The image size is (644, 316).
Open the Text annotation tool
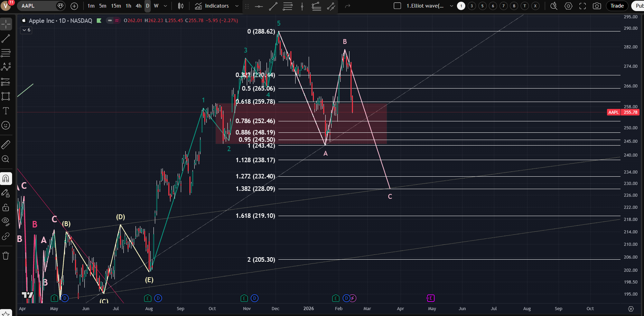tap(6, 111)
